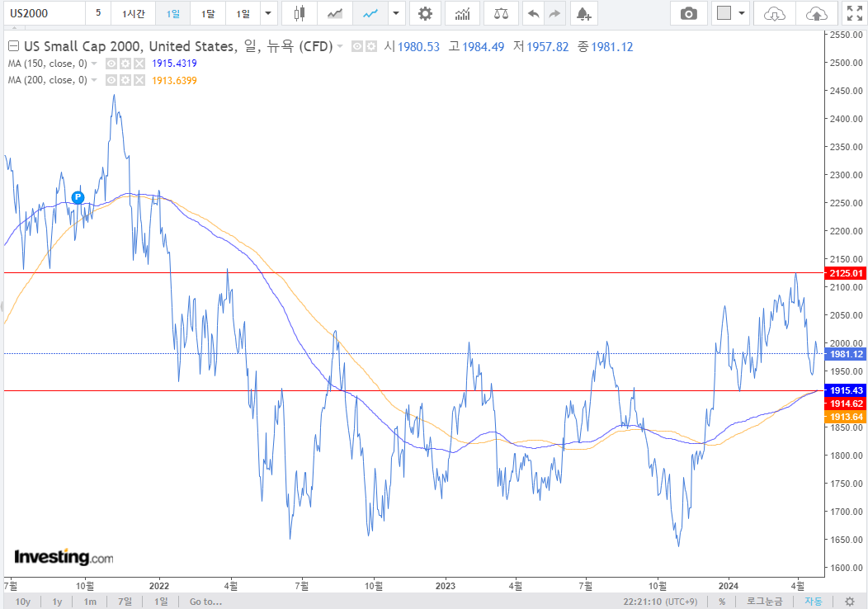Click the blue P marker on chart
868x609 pixels.
pyautogui.click(x=78, y=197)
